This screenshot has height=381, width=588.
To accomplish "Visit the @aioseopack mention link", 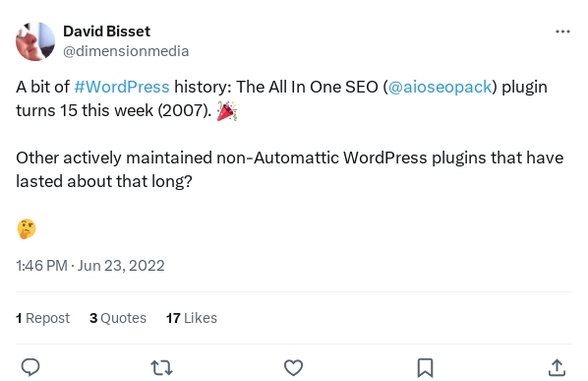I will click(440, 87).
